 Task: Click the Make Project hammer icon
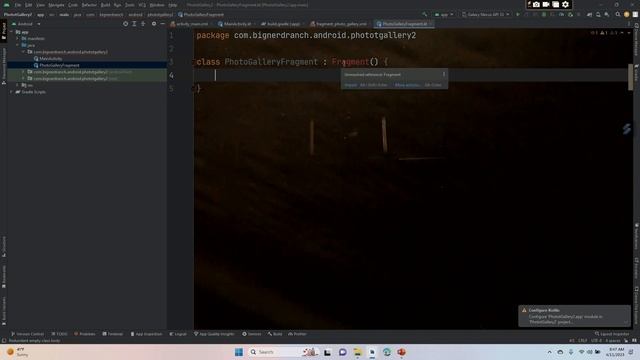tap(424, 14)
